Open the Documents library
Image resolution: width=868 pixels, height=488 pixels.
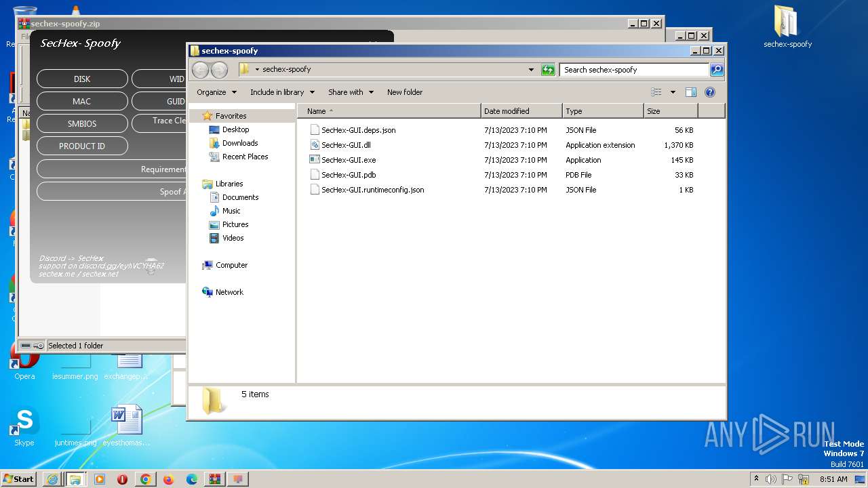(240, 197)
